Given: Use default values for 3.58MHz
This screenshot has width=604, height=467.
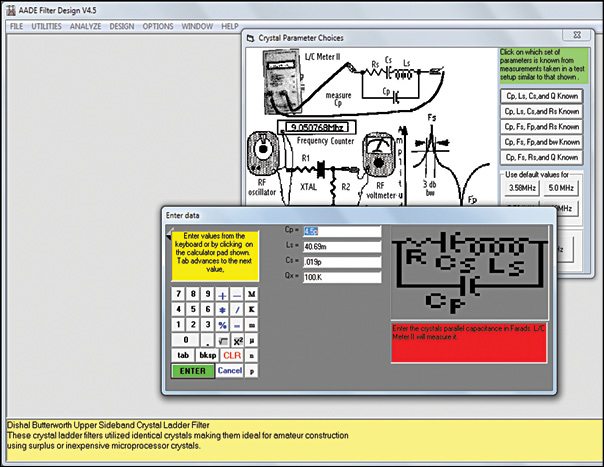Looking at the screenshot, I should pyautogui.click(x=524, y=187).
